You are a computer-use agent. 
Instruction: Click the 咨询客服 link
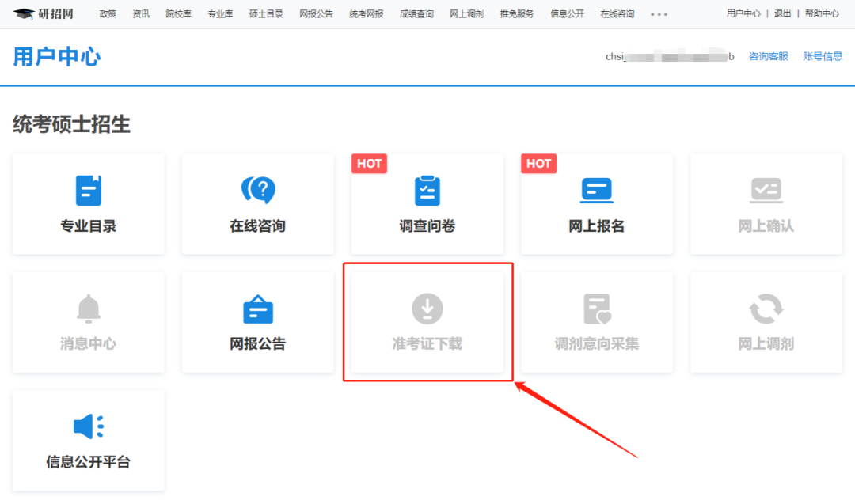point(768,56)
